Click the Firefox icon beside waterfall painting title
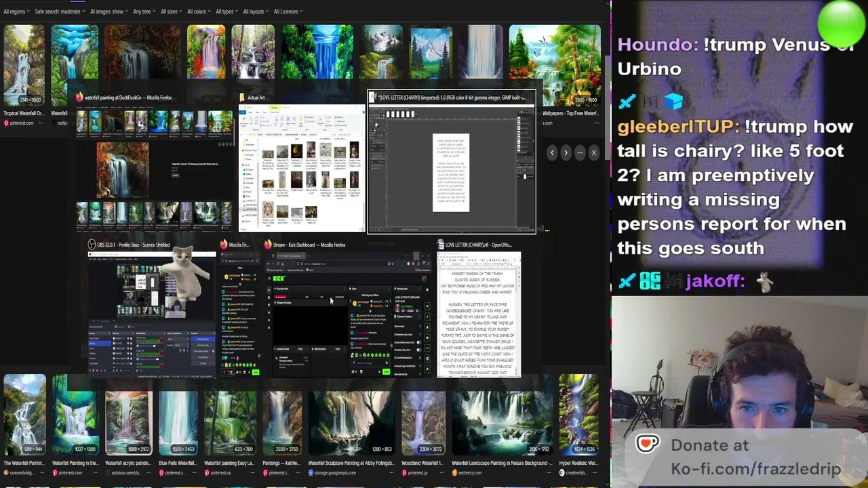868x488 pixels. pyautogui.click(x=79, y=98)
